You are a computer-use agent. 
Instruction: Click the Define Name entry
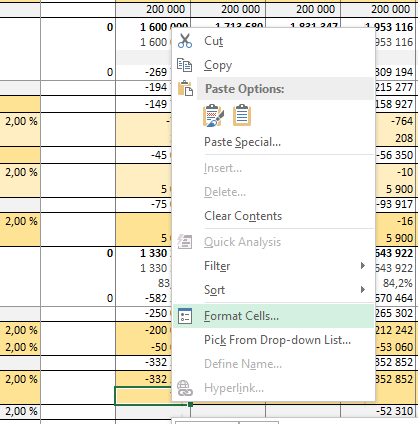click(x=273, y=364)
